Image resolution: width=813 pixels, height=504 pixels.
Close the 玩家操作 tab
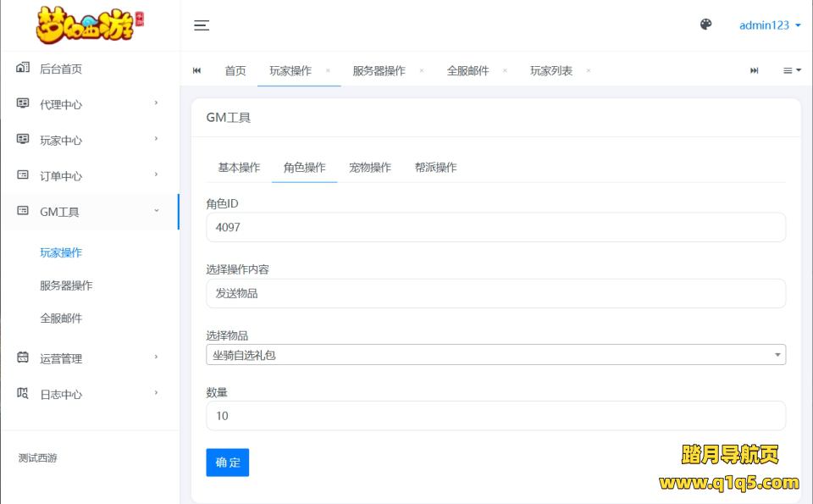pyautogui.click(x=328, y=70)
